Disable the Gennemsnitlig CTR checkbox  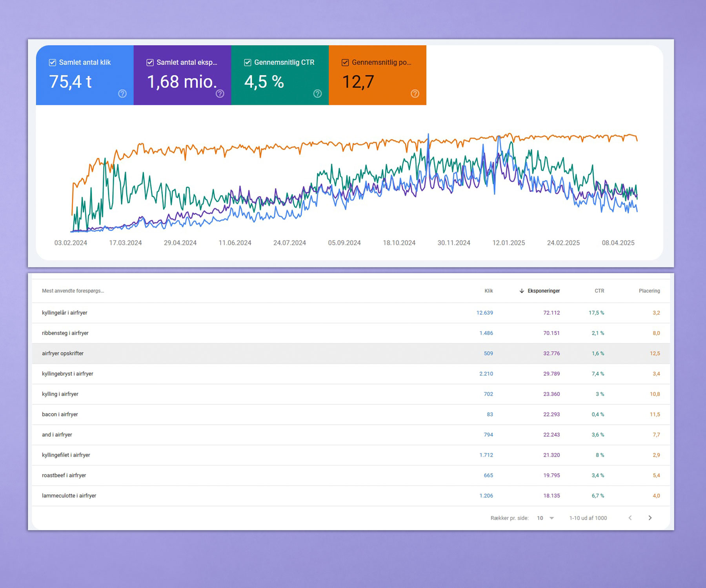click(x=247, y=63)
